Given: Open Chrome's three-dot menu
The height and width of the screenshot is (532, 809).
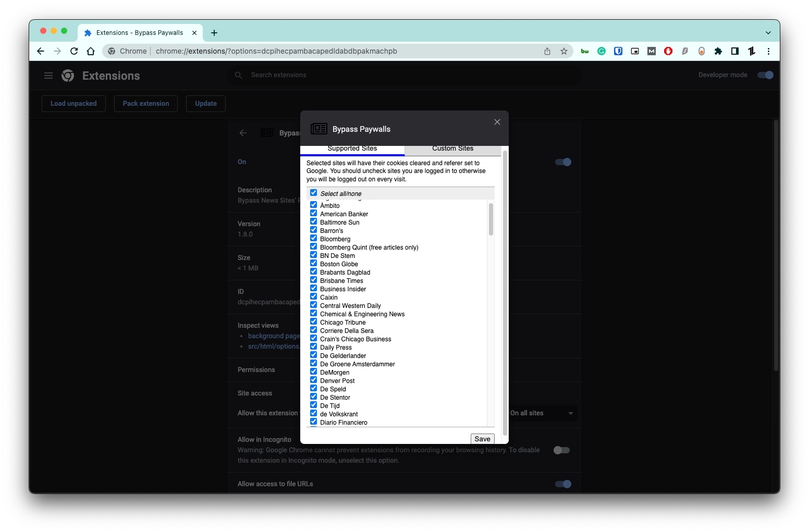Looking at the screenshot, I should click(x=768, y=51).
